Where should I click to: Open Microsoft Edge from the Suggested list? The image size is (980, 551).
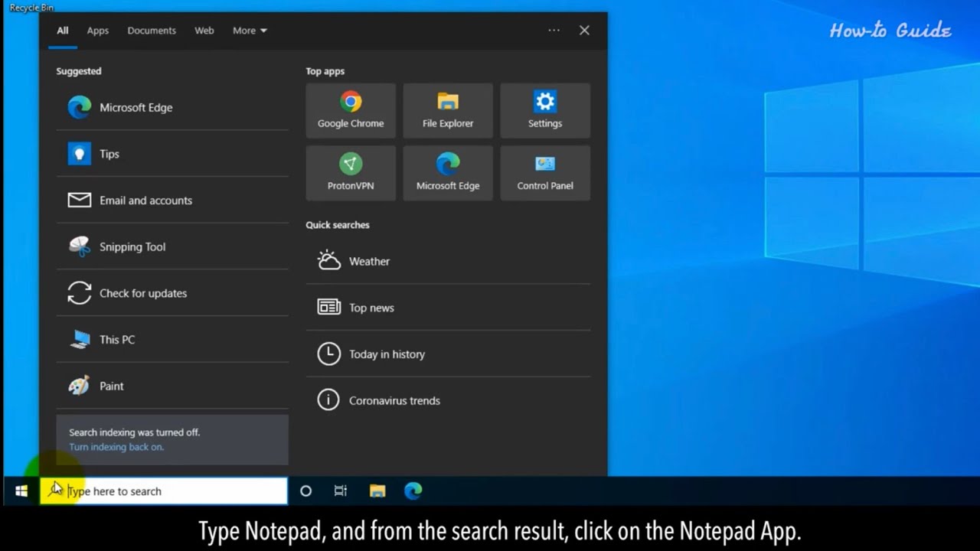pyautogui.click(x=172, y=107)
